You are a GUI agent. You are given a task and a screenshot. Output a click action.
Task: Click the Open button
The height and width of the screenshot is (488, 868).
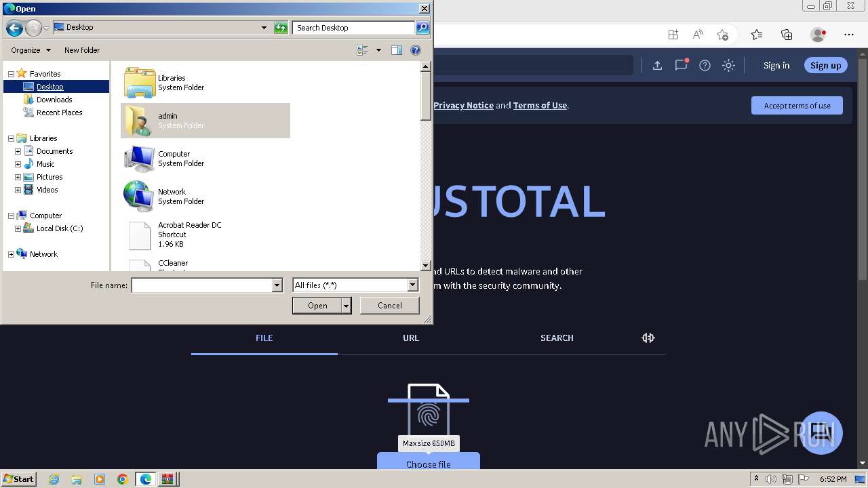pos(317,306)
